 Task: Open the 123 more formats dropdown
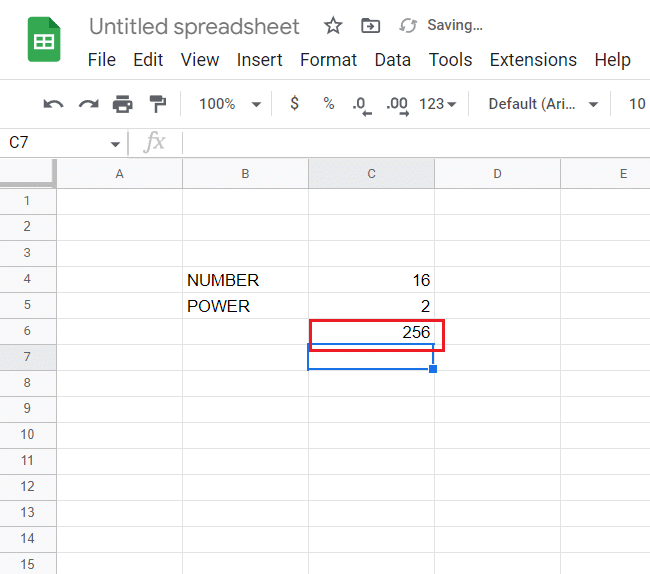pyautogui.click(x=437, y=104)
